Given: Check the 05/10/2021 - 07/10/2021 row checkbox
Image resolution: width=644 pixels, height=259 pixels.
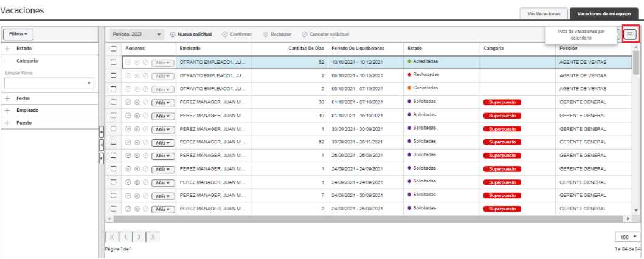Looking at the screenshot, I should pos(114,89).
